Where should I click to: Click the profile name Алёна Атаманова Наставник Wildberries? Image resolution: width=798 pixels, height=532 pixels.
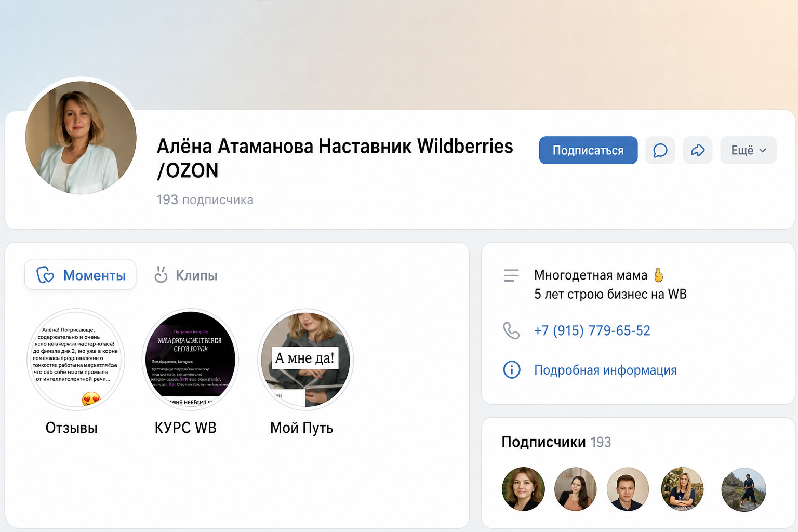pyautogui.click(x=335, y=158)
